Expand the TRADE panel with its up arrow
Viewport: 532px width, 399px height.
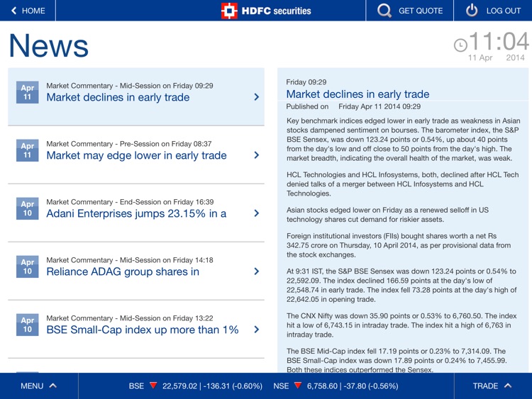(508, 386)
